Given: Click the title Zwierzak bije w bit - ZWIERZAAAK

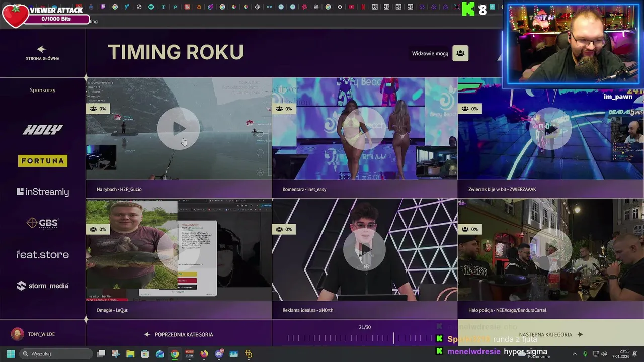Looking at the screenshot, I should 502,189.
